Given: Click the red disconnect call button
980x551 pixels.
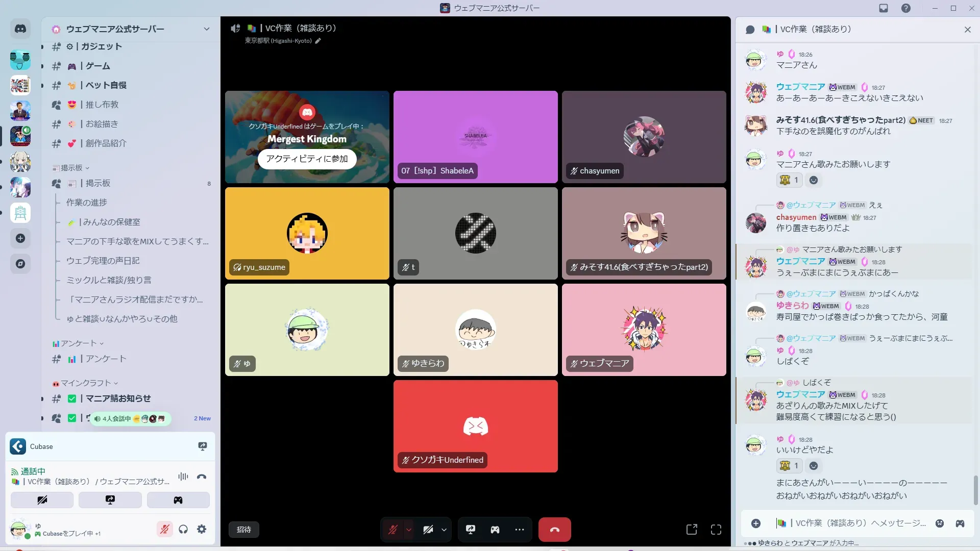Looking at the screenshot, I should click(554, 530).
